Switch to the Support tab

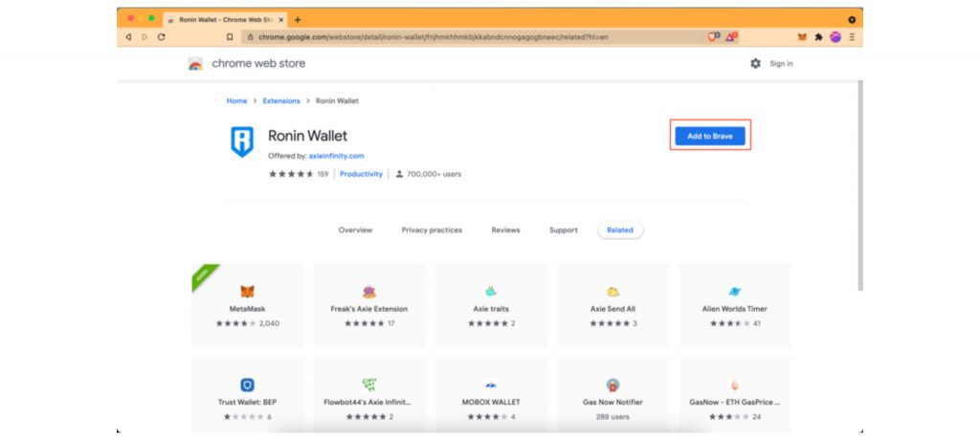pos(563,230)
